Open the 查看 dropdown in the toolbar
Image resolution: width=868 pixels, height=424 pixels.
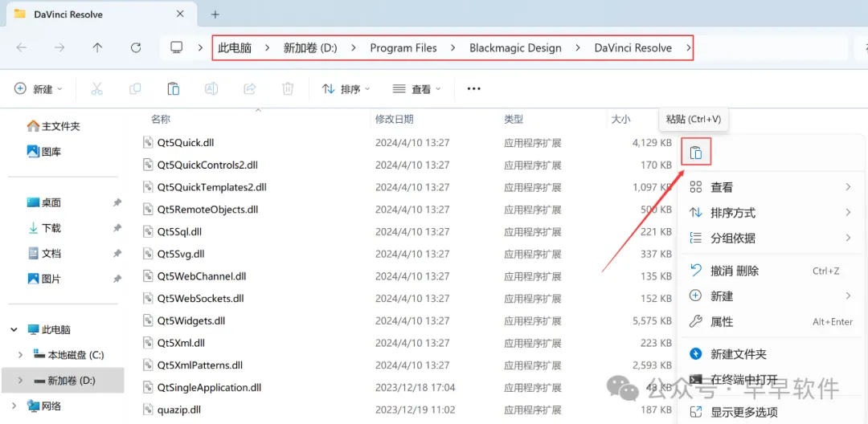[x=416, y=88]
